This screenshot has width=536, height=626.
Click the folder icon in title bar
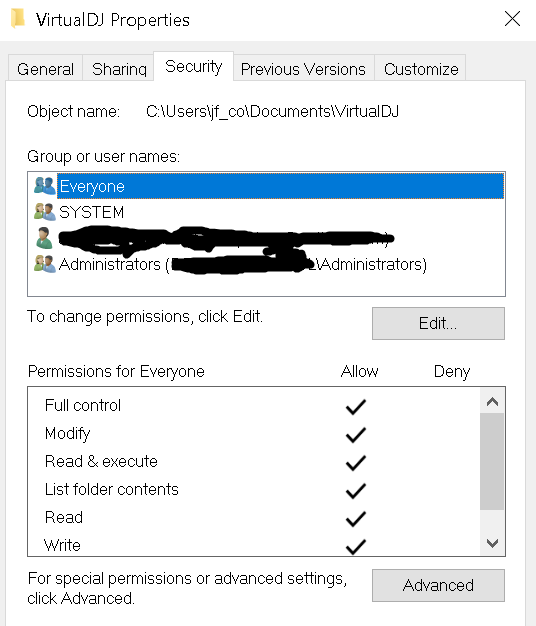pos(18,19)
